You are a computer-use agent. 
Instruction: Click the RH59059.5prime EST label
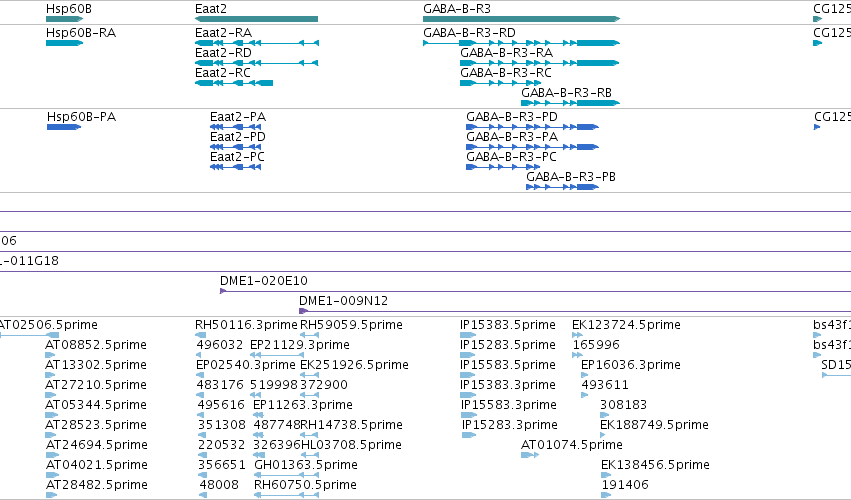(x=351, y=325)
